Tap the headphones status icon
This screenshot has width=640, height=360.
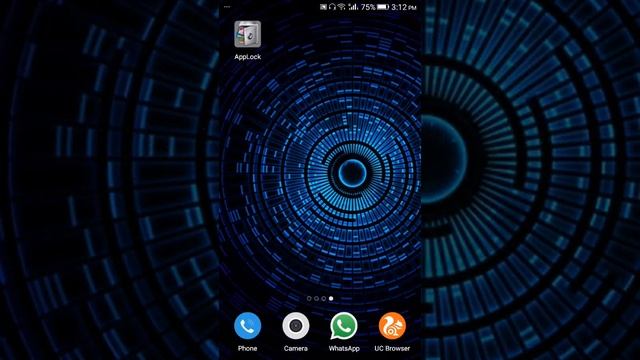pyautogui.click(x=332, y=7)
